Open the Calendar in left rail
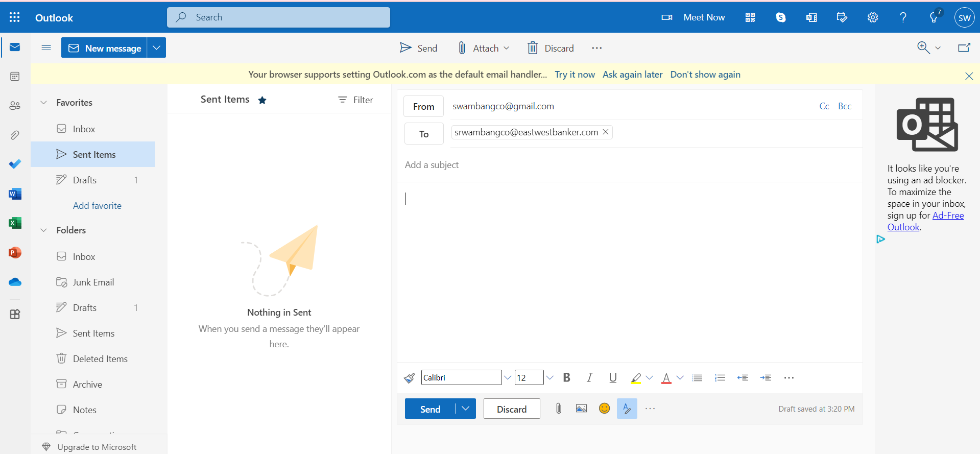This screenshot has height=454, width=980. (15, 77)
